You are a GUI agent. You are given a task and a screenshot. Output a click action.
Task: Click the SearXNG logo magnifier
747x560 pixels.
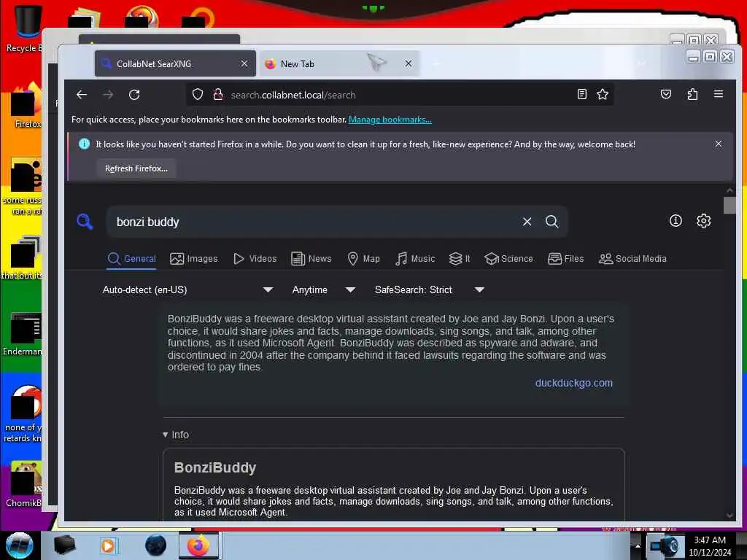(85, 222)
